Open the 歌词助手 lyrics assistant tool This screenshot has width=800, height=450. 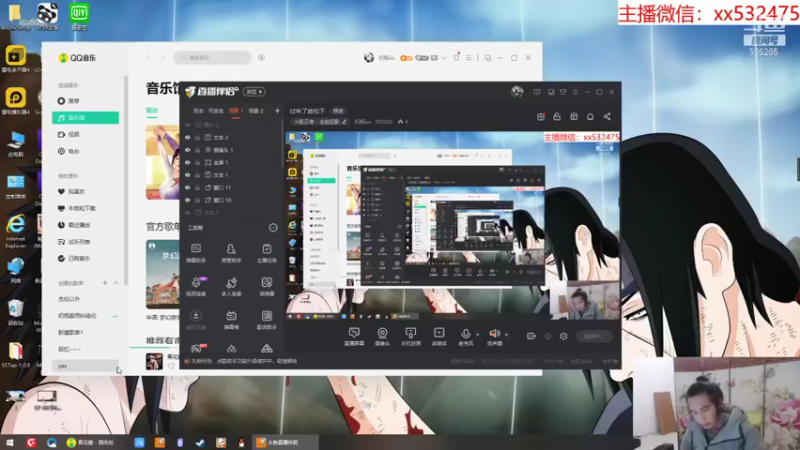tap(266, 320)
